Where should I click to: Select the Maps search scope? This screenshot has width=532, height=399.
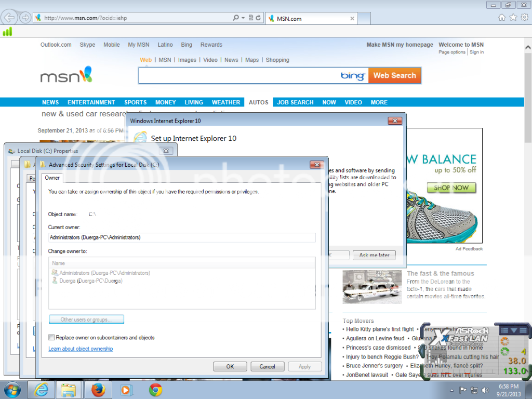[x=252, y=60]
